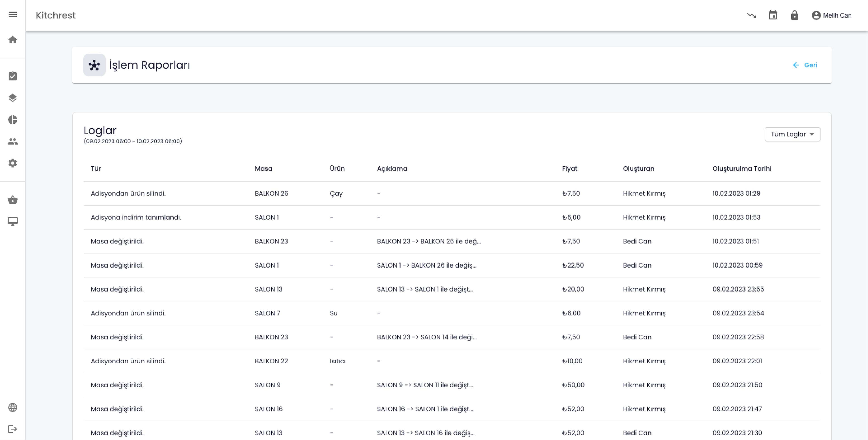Click the Geri back link

pos(805,65)
